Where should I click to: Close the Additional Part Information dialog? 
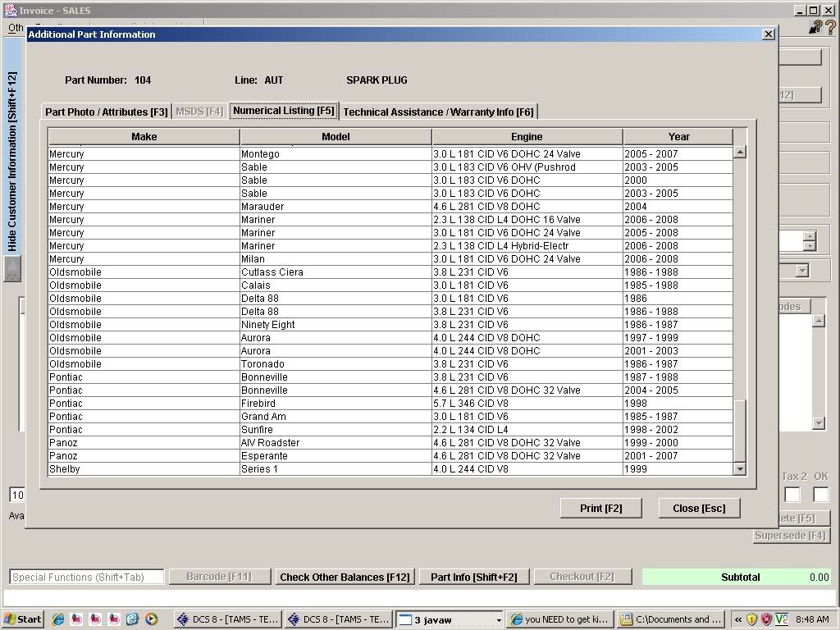tap(768, 34)
